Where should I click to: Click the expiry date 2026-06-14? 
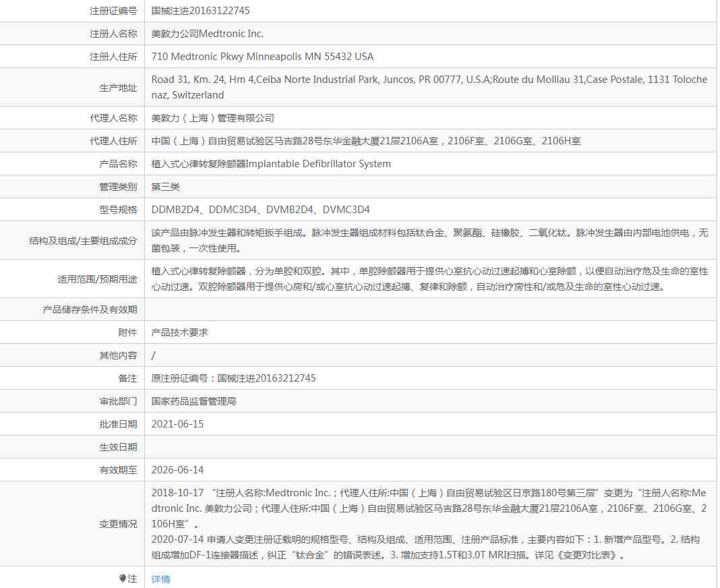[x=178, y=471]
